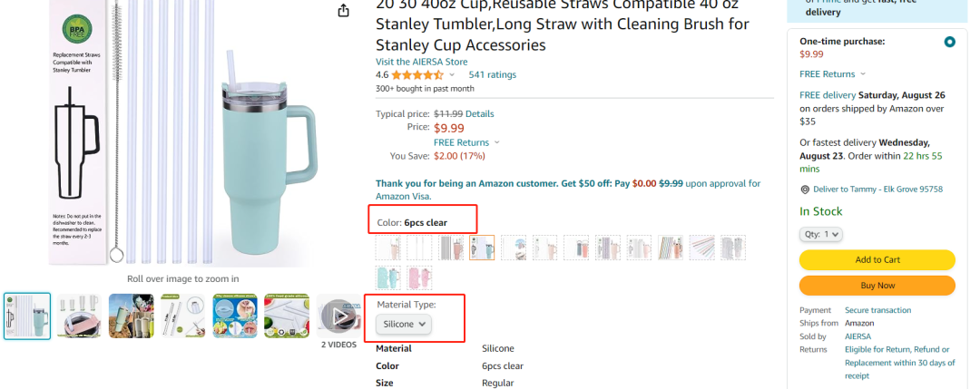The image size is (980, 389).
Task: Open the Material Type dropdown
Action: coord(404,324)
